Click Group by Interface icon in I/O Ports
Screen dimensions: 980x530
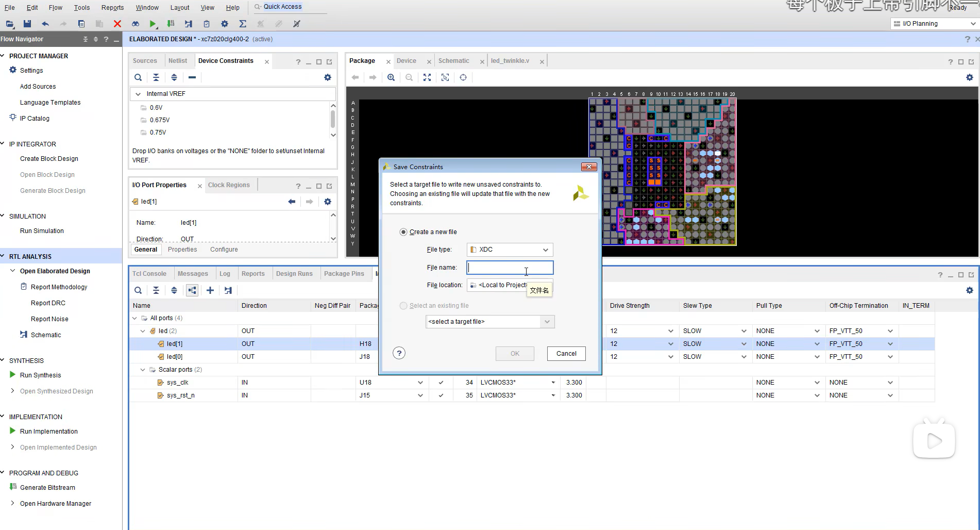click(192, 290)
